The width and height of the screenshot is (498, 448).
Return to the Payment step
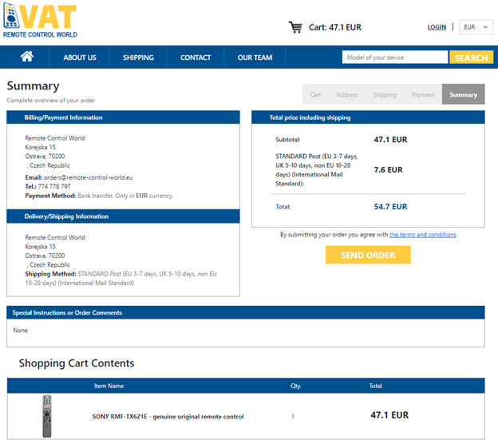pos(423,95)
